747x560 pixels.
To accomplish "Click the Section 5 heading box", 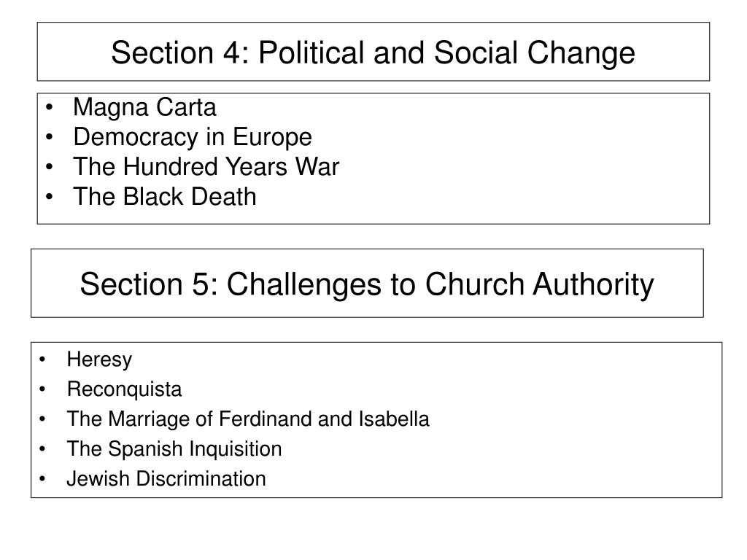I will 367,283.
